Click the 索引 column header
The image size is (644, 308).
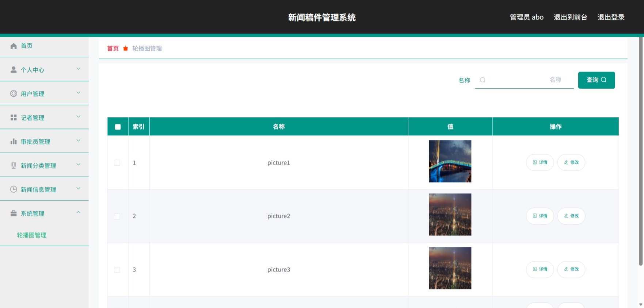click(138, 127)
